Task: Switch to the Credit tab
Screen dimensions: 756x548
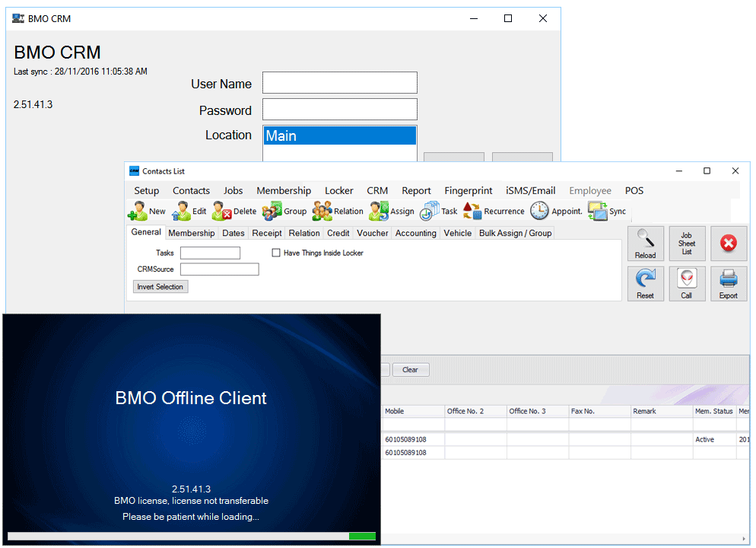Action: point(338,233)
